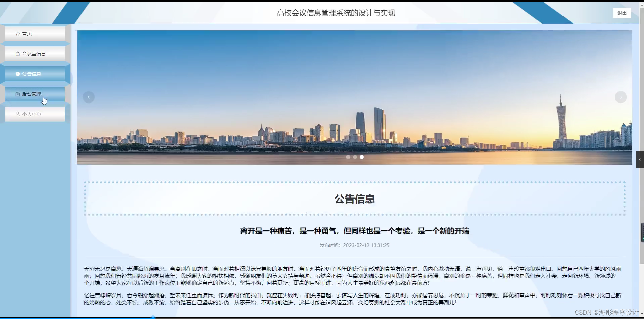Click the page header title text
Image resolution: width=644 pixels, height=319 pixels.
[336, 13]
